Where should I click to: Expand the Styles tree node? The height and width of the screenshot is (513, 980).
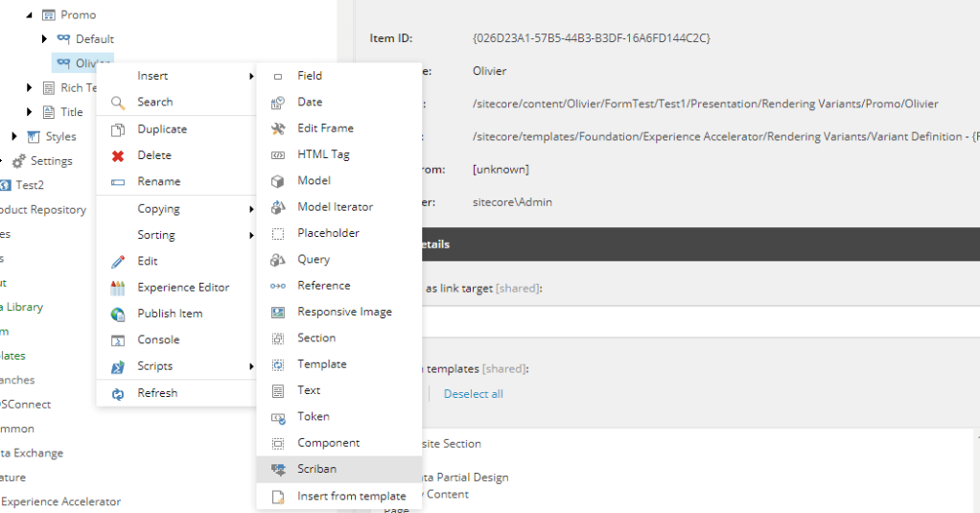click(14, 137)
